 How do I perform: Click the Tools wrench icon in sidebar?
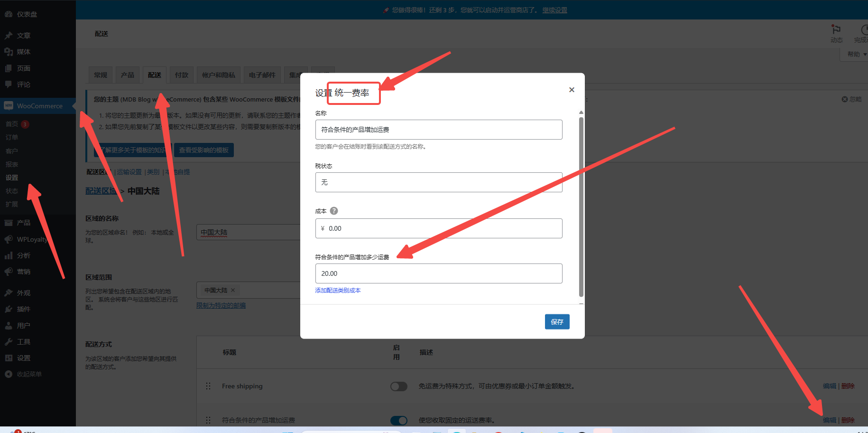[x=9, y=342]
